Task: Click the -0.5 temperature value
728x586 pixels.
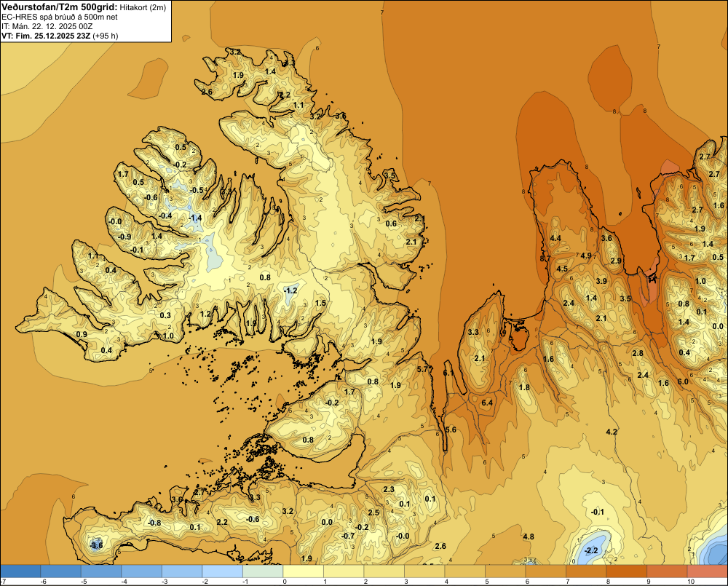Action: pos(197,190)
